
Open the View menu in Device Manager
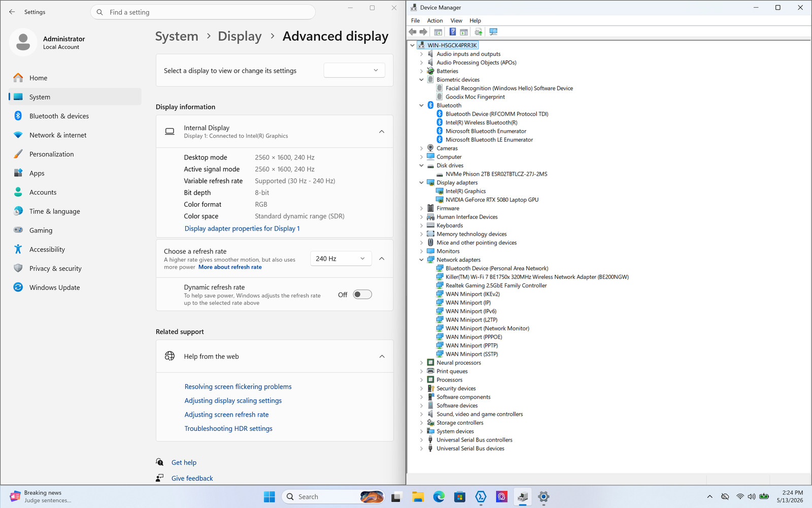[456, 21]
